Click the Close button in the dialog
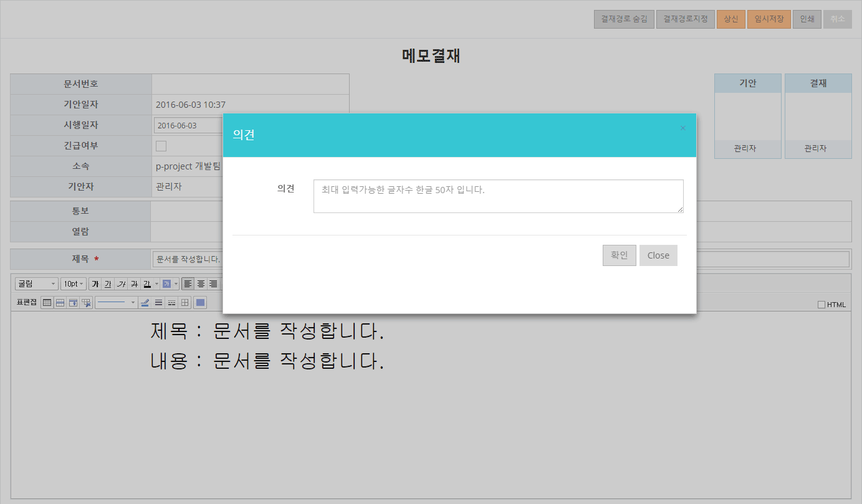This screenshot has height=504, width=862. [658, 255]
